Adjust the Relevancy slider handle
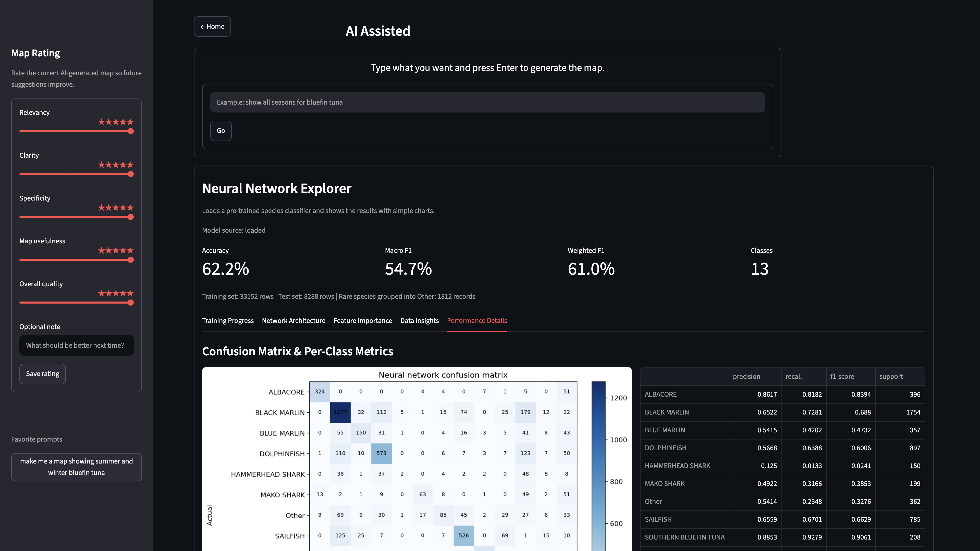980x551 pixels. [130, 131]
